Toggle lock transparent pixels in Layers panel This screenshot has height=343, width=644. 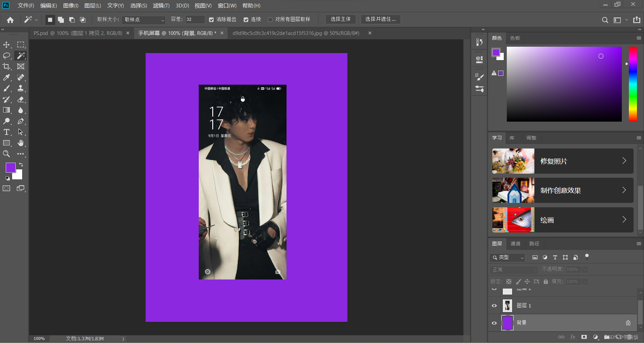(509, 282)
